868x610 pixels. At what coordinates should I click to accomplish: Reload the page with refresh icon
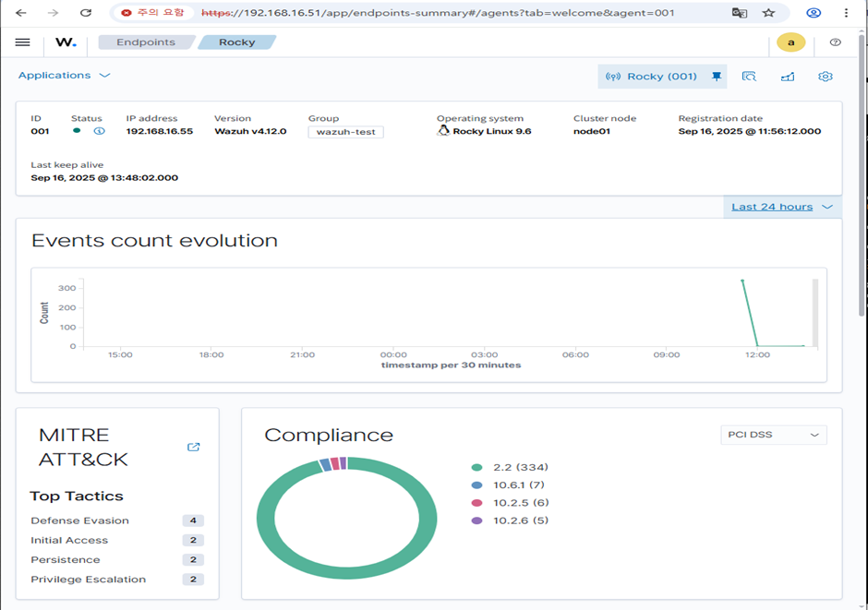86,13
